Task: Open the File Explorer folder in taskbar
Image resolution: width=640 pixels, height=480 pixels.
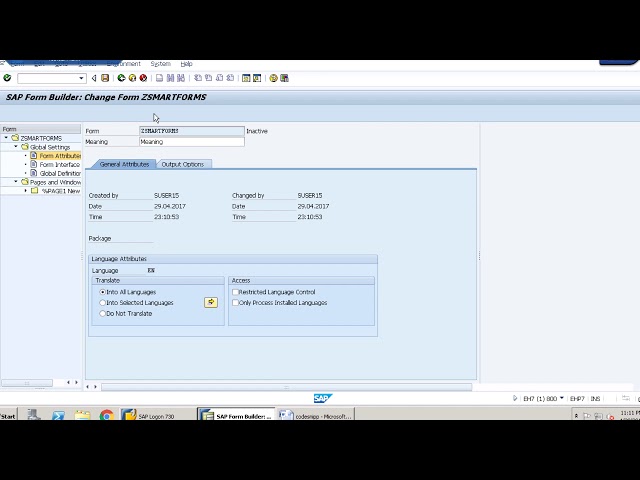Action: tap(82, 416)
